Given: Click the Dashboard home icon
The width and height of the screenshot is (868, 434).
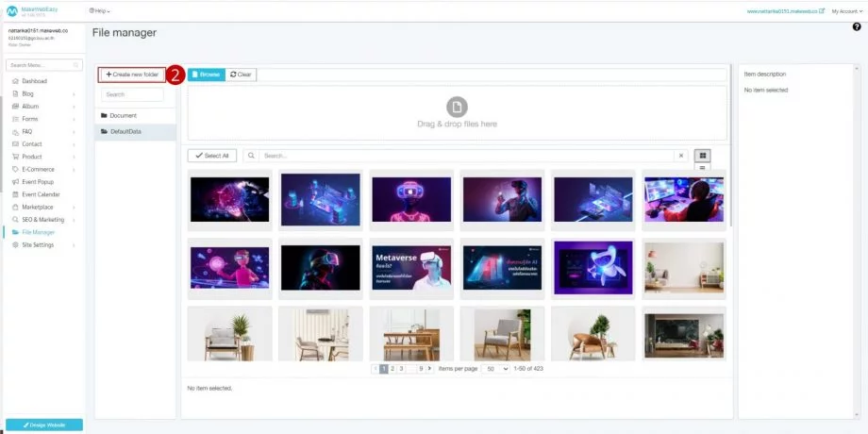Looking at the screenshot, I should point(15,81).
